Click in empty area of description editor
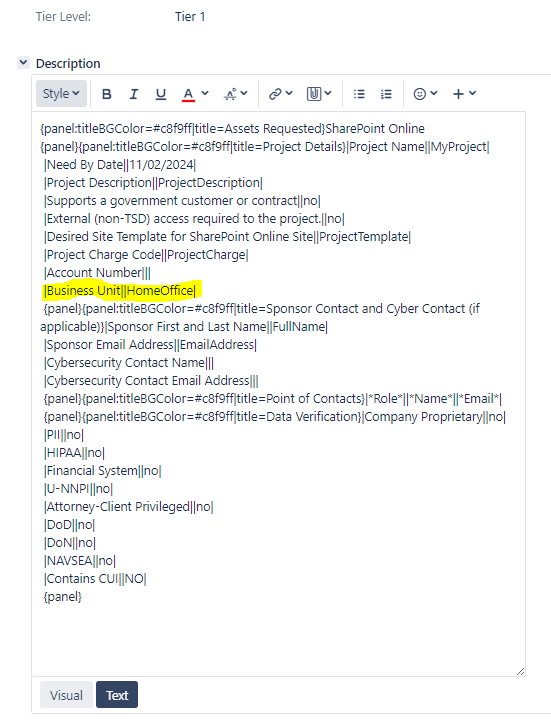This screenshot has height=725, width=551. (x=277, y=638)
